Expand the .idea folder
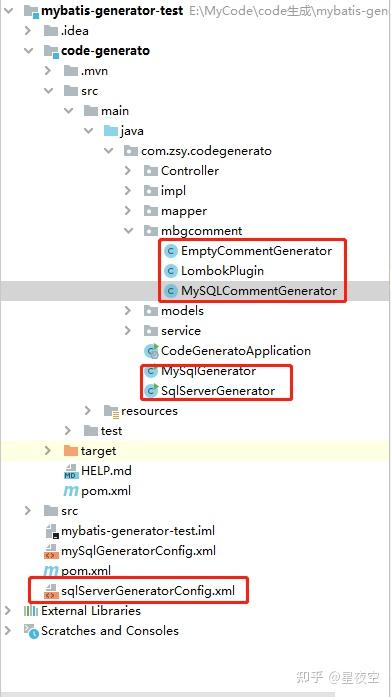 tap(28, 31)
